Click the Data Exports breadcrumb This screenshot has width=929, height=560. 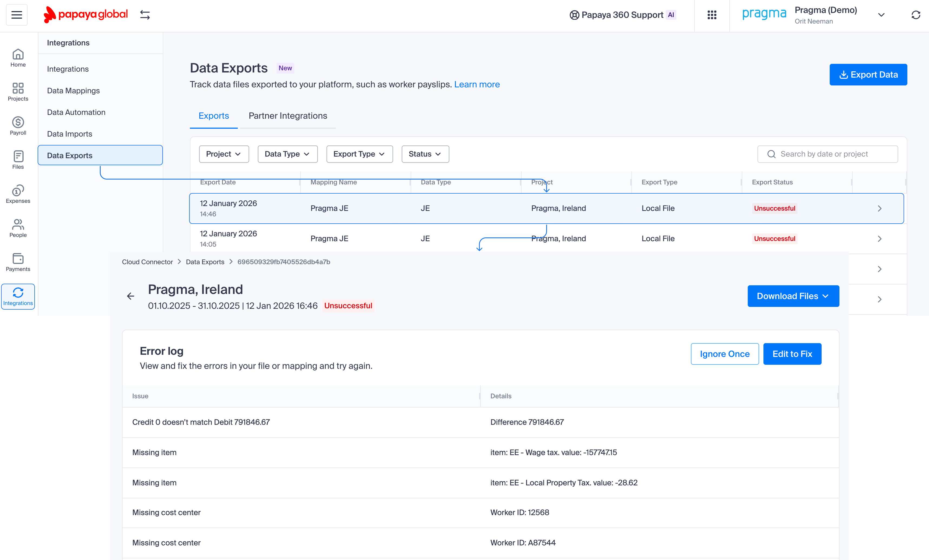205,262
